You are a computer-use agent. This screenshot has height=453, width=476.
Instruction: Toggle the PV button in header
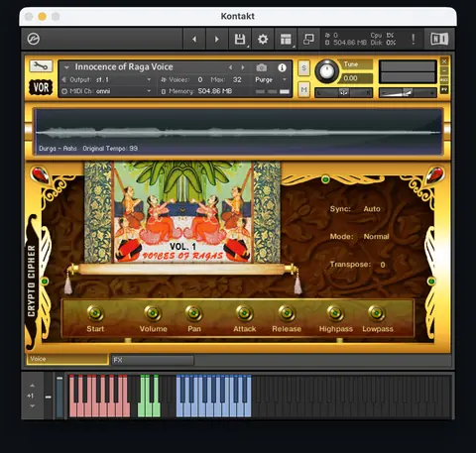point(444,89)
